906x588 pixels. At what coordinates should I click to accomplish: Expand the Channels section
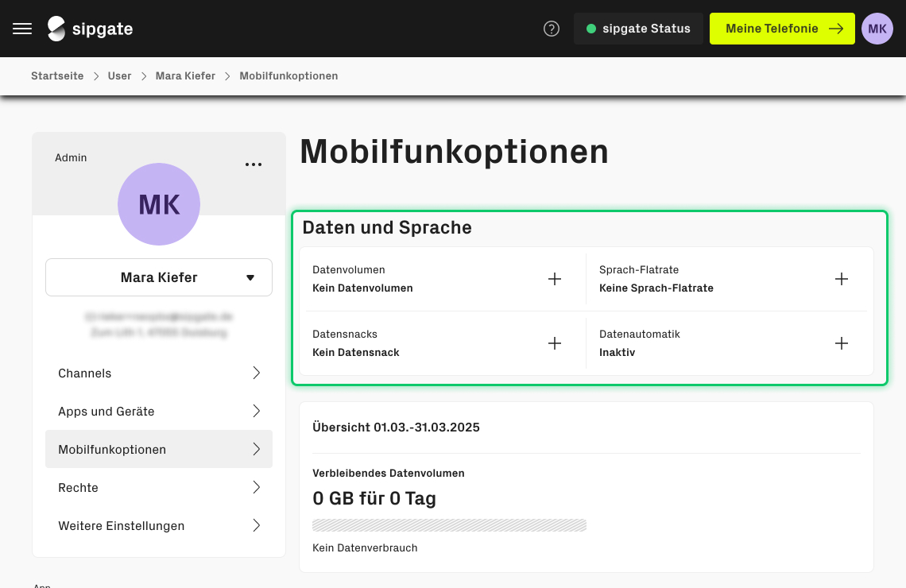coord(159,373)
